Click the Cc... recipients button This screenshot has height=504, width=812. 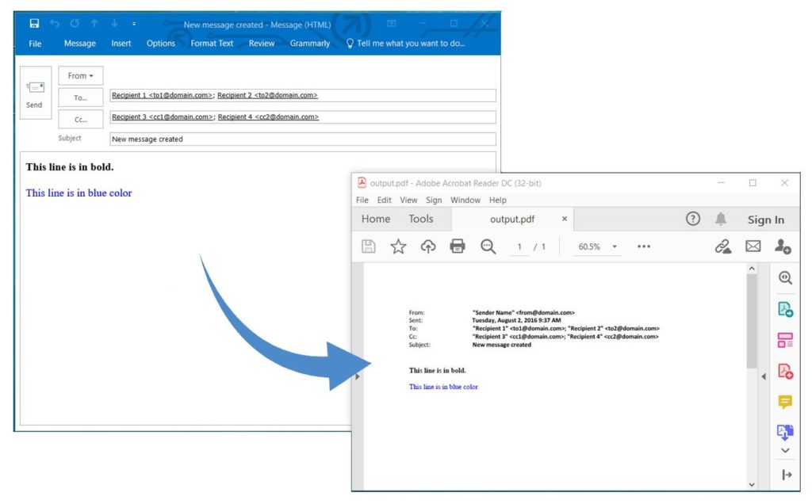(80, 120)
